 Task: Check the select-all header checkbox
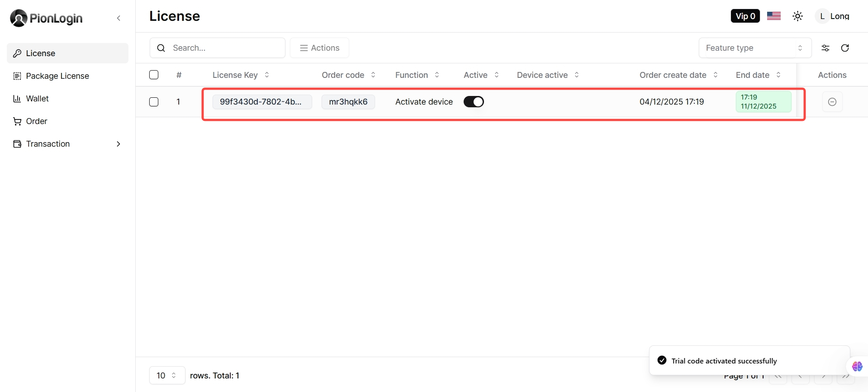(154, 75)
